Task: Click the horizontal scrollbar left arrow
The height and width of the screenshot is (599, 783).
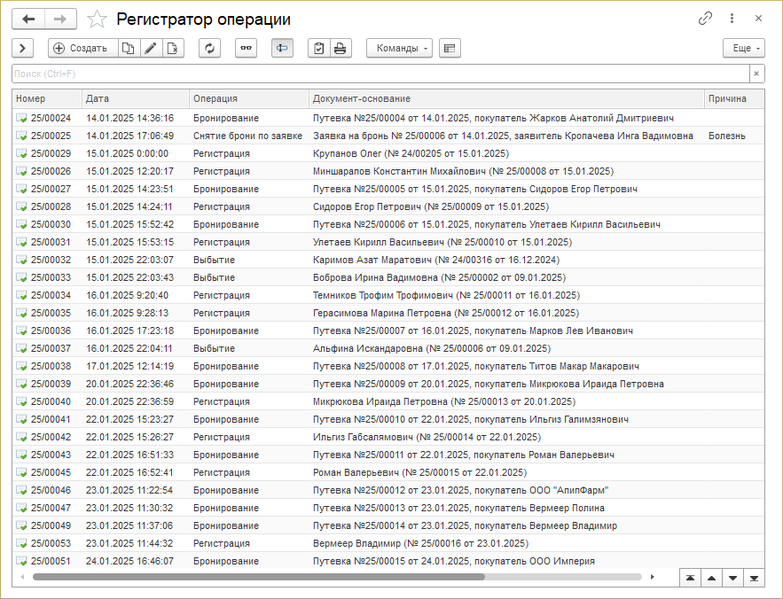Action: [22, 577]
